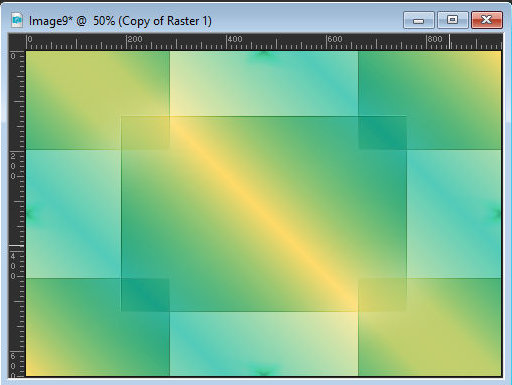
Task: Click the ruler origin corner box
Action: coord(17,42)
